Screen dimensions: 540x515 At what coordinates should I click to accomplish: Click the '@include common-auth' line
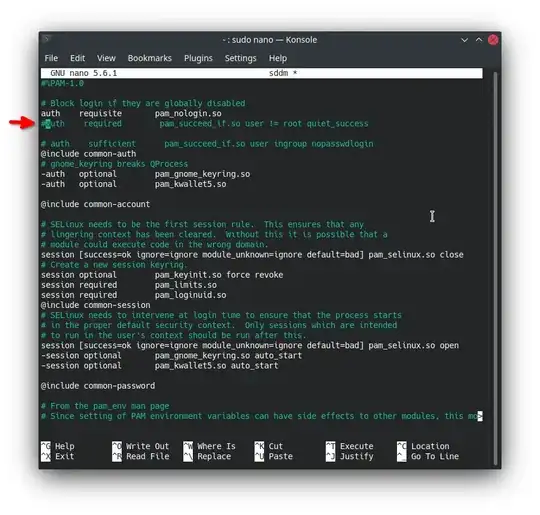coord(89,154)
